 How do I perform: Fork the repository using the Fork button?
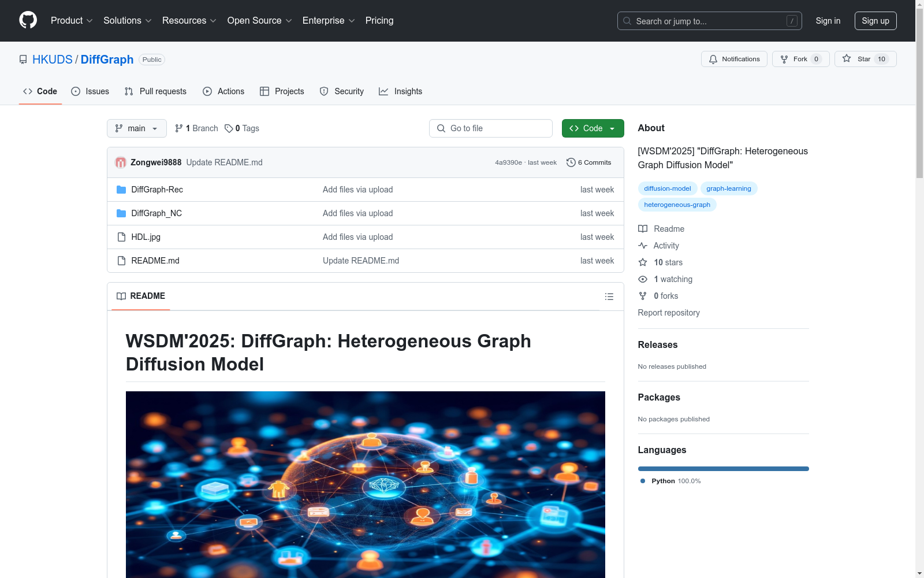coord(800,59)
